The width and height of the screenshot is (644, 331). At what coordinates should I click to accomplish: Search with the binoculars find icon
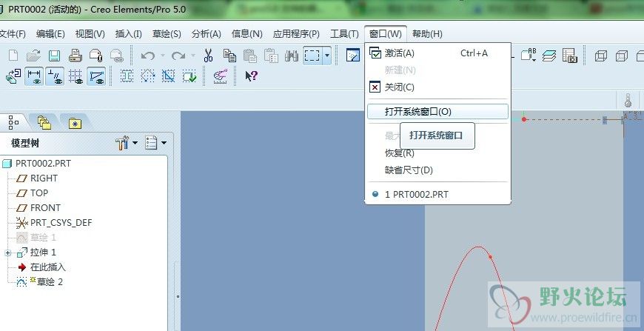[292, 56]
